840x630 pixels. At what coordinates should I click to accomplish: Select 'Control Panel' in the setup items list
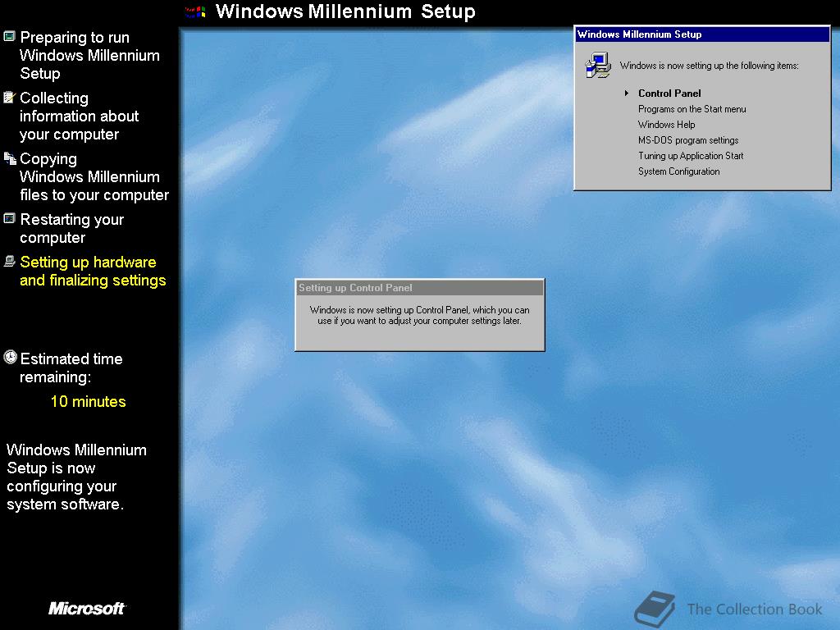pos(669,94)
